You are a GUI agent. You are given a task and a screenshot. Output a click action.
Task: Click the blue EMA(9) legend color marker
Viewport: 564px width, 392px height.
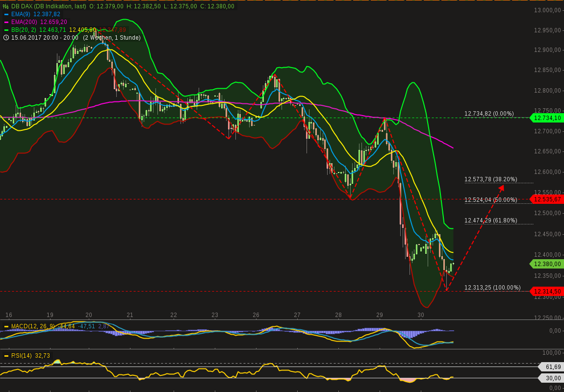6,14
